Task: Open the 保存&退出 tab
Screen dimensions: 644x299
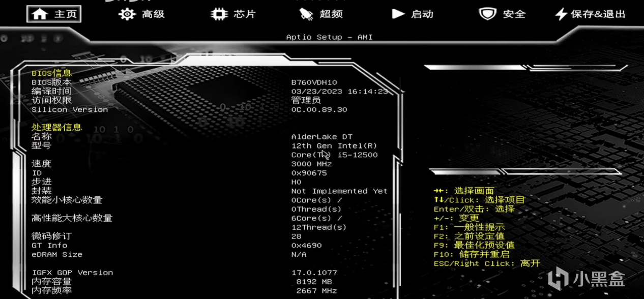Action: (591, 14)
